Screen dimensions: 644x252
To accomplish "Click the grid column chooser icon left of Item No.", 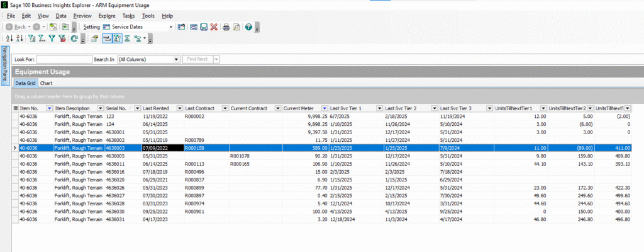I will pyautogui.click(x=15, y=108).
